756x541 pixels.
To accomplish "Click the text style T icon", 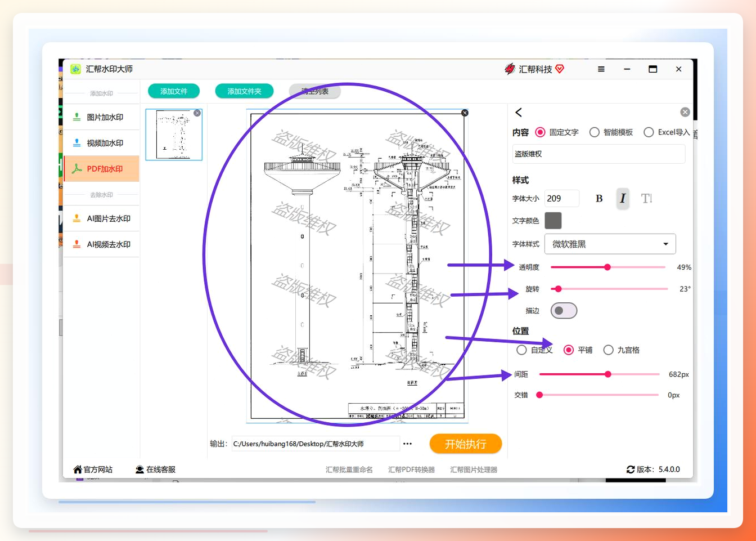I will pos(646,198).
